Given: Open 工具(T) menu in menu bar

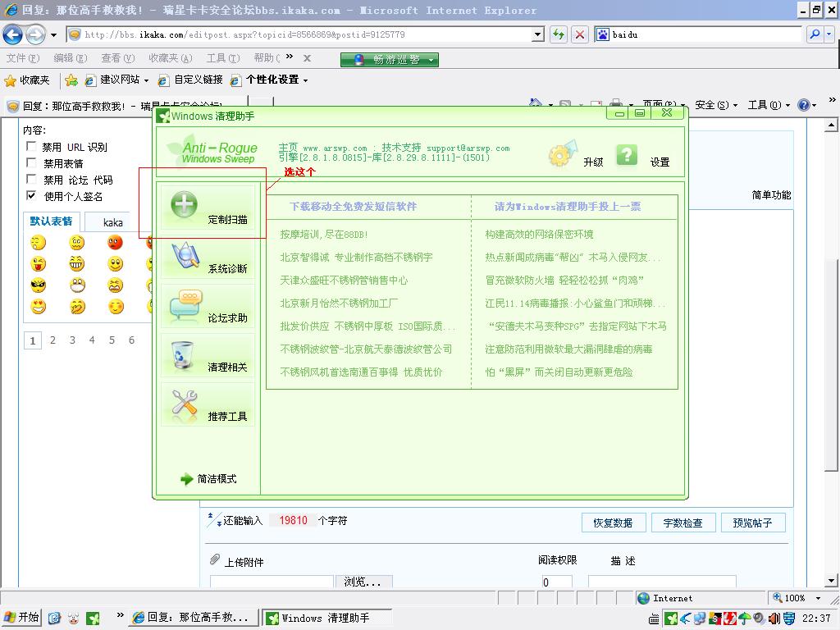Looking at the screenshot, I should pos(223,58).
